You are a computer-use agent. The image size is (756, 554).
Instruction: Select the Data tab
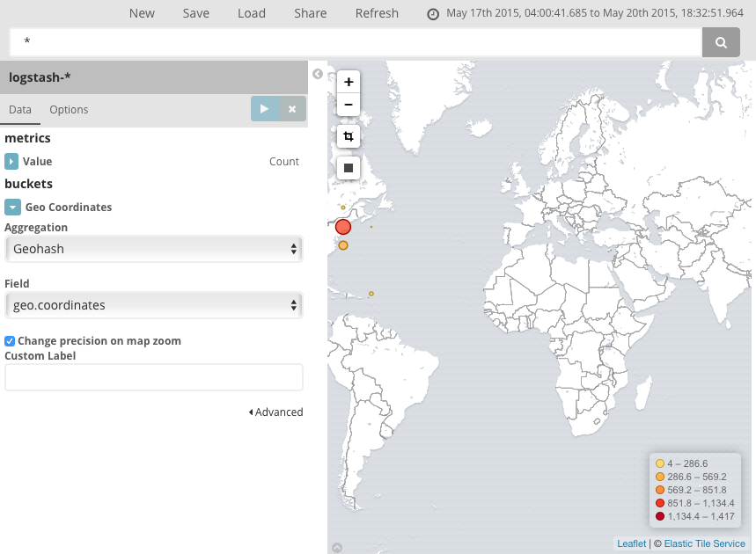(x=20, y=109)
